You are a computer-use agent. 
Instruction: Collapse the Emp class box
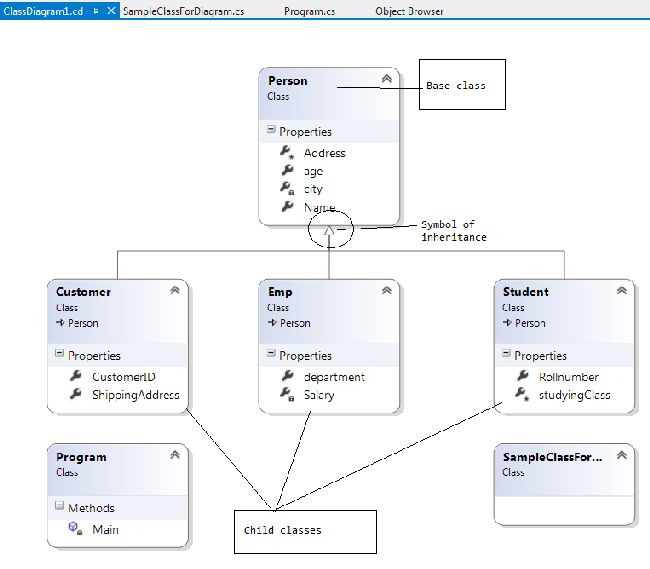coord(387,290)
